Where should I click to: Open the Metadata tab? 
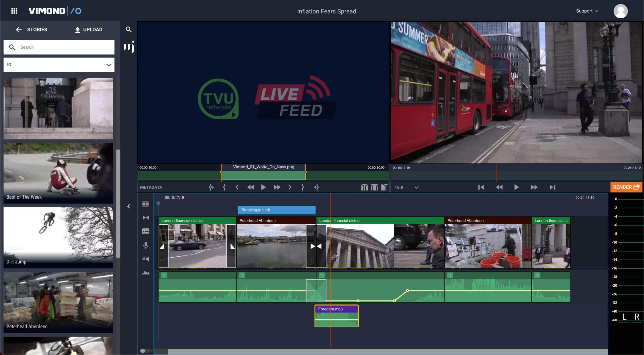(x=151, y=187)
